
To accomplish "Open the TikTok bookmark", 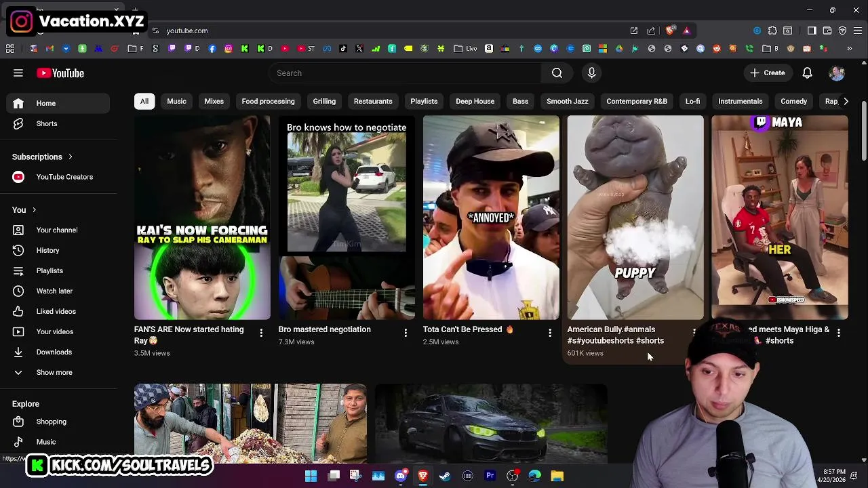I will (342, 49).
